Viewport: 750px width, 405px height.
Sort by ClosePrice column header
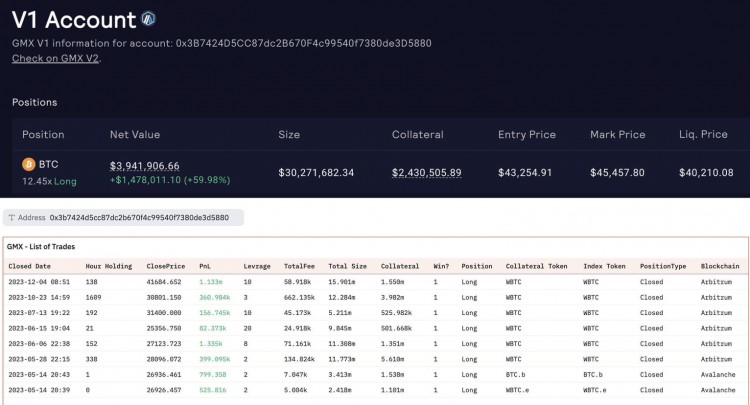(x=165, y=266)
